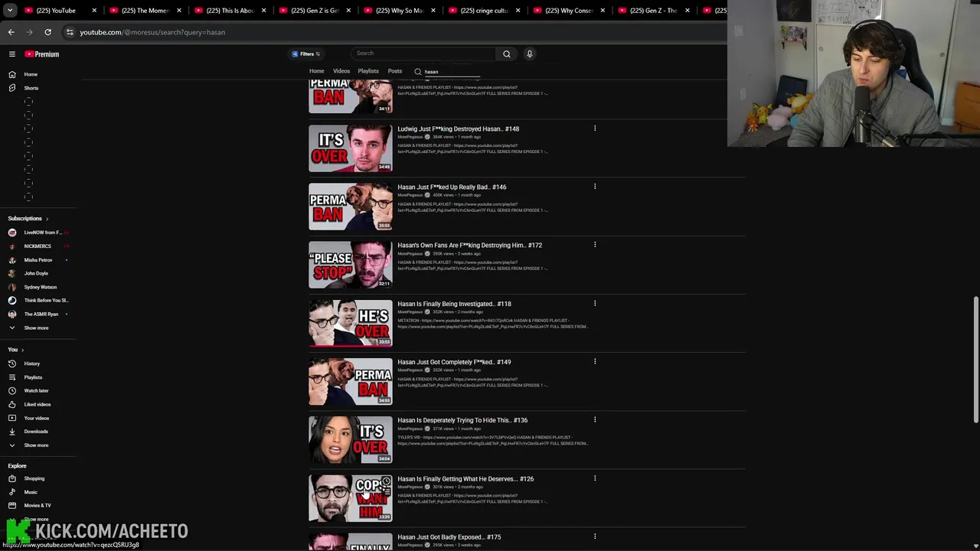
Task: Switch to channel Posts tab
Action: (395, 71)
